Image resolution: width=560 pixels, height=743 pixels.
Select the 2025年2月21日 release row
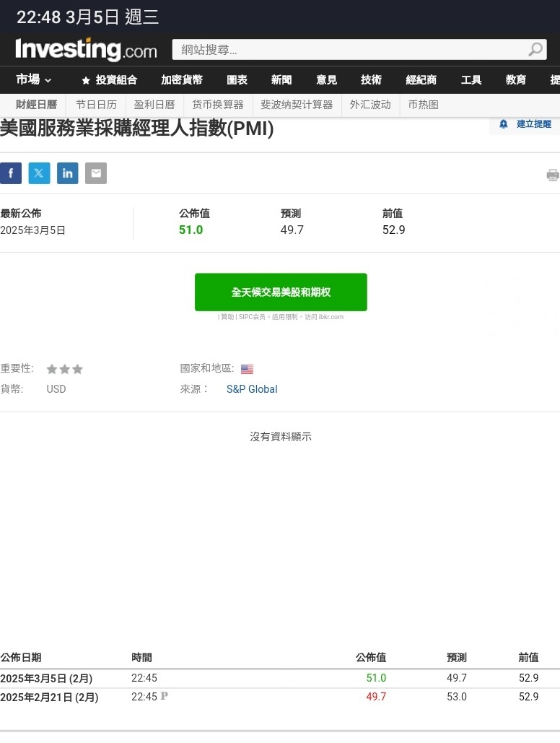pos(280,697)
